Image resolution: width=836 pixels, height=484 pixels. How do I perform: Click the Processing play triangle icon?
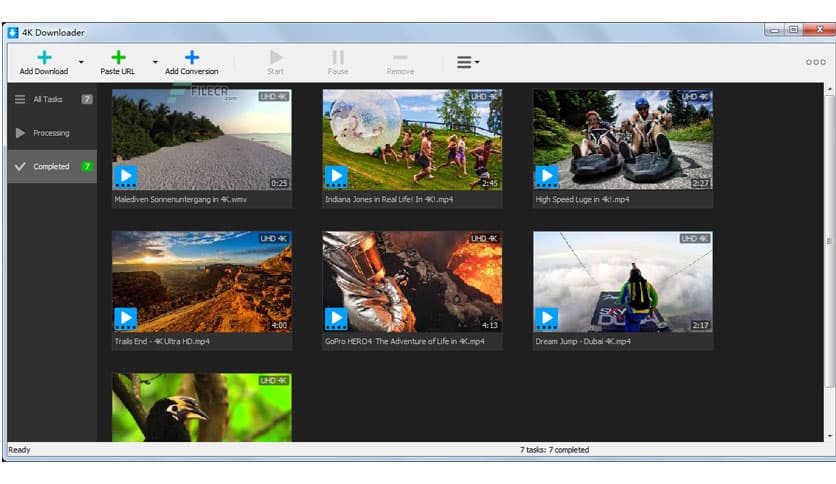coord(20,133)
